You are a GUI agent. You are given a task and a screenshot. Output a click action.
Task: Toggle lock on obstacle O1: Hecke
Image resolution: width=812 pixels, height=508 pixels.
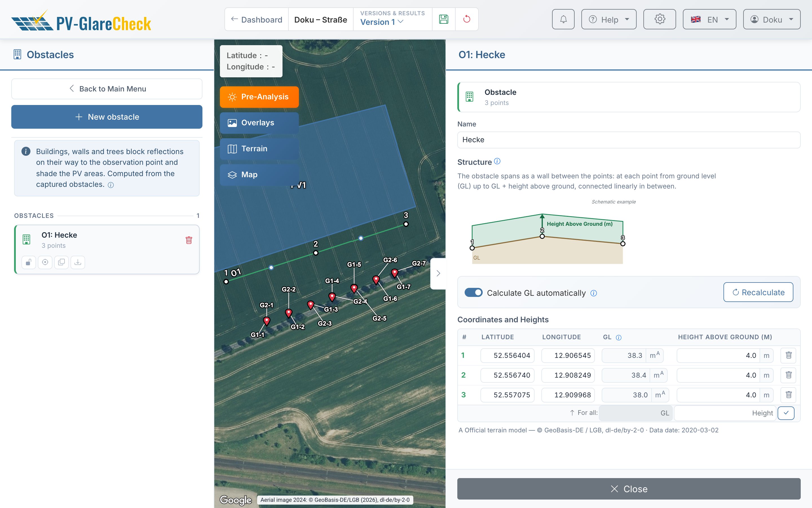coord(29,262)
